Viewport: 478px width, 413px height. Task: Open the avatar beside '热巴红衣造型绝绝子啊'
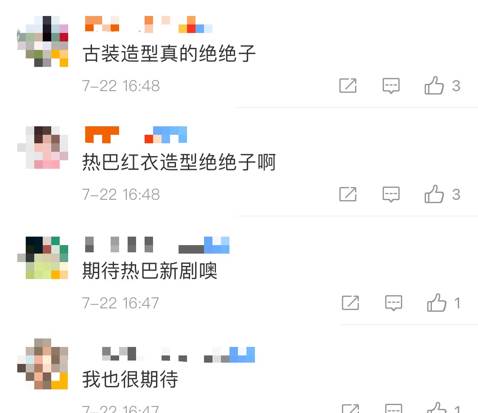[x=43, y=147]
